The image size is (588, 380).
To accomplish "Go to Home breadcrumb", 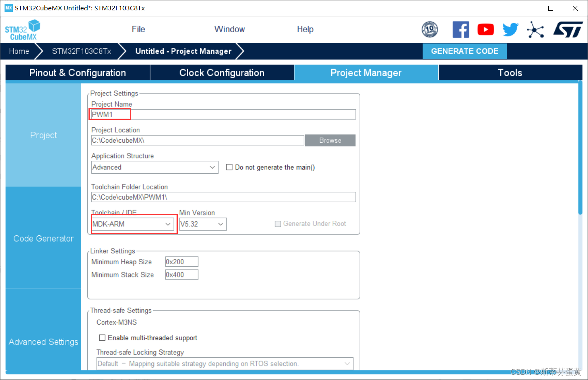I will pos(19,51).
